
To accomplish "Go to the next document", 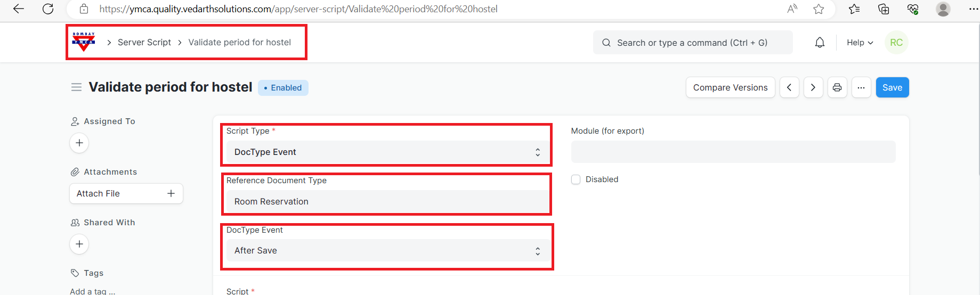I will coord(813,87).
